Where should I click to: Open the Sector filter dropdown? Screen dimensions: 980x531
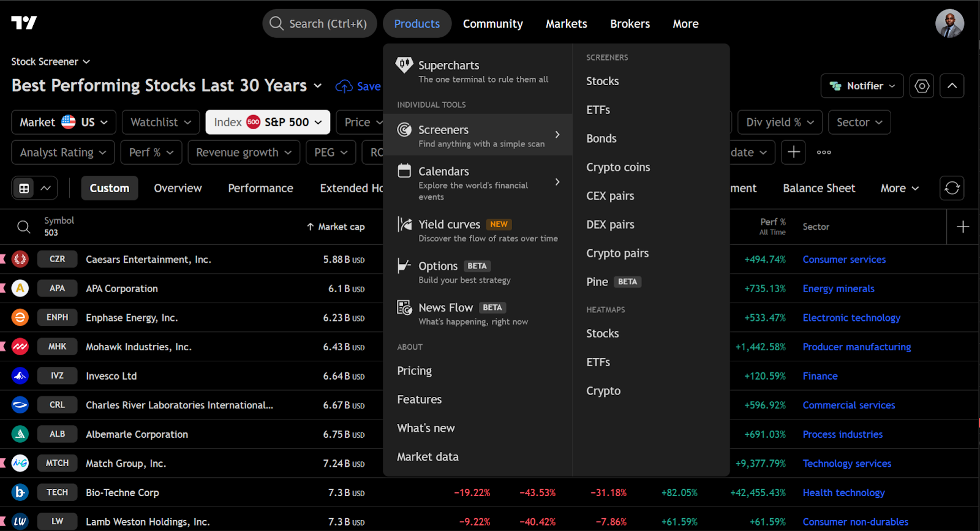tap(859, 122)
